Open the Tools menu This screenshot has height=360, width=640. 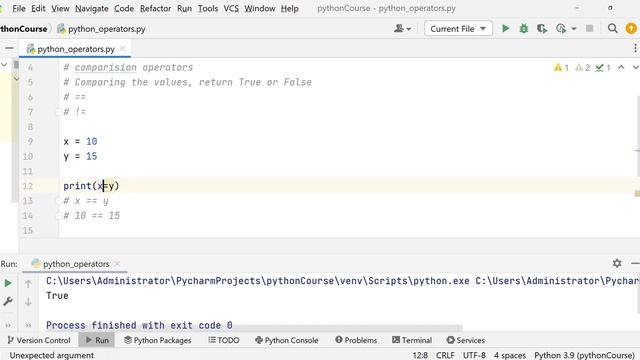tap(208, 9)
